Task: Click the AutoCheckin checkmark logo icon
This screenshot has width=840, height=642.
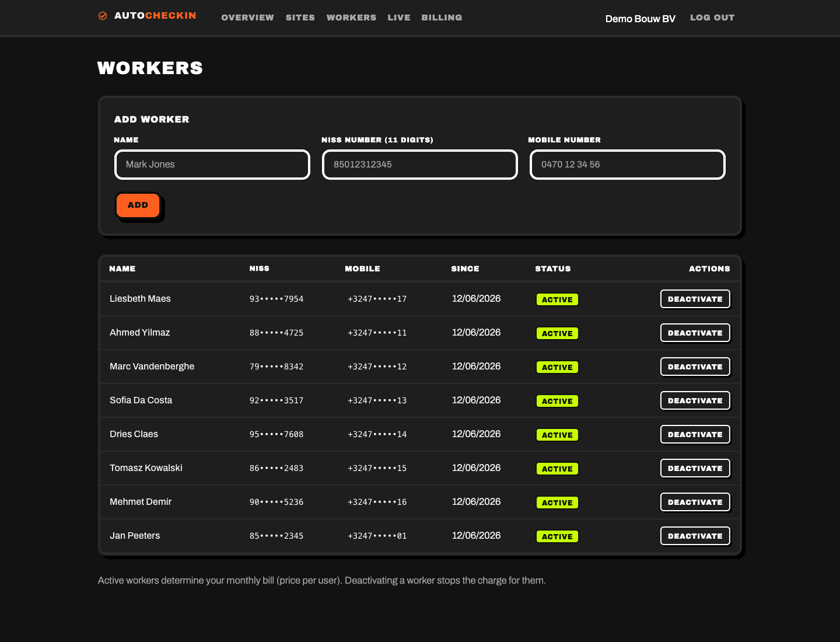Action: 103,16
